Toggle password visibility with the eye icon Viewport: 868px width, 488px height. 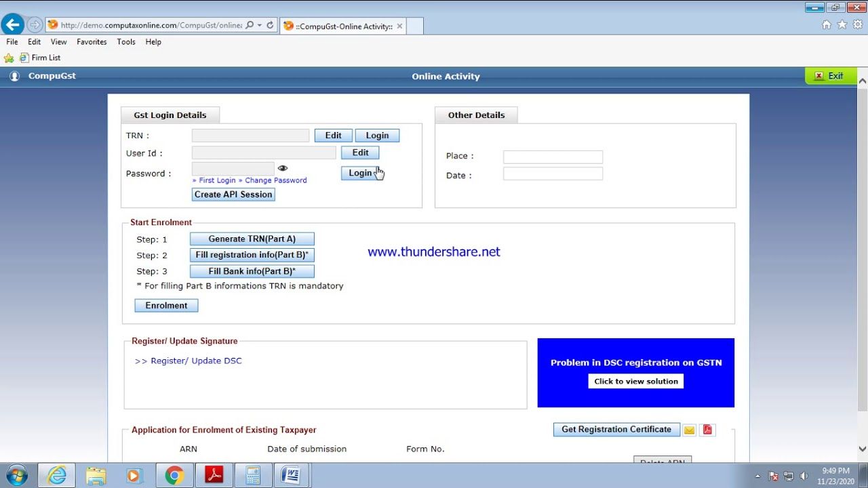point(283,167)
